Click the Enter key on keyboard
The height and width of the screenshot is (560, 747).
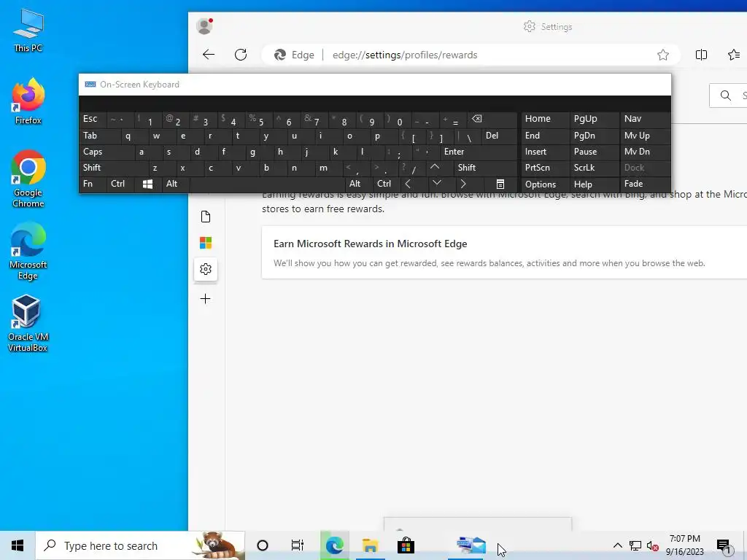(478, 152)
